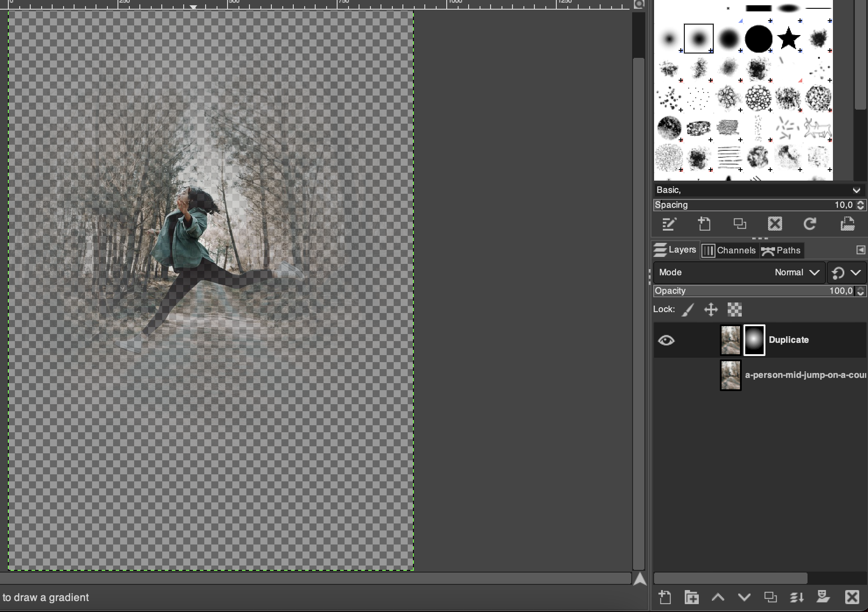
Task: Switch to the Channels tab
Action: tap(729, 250)
